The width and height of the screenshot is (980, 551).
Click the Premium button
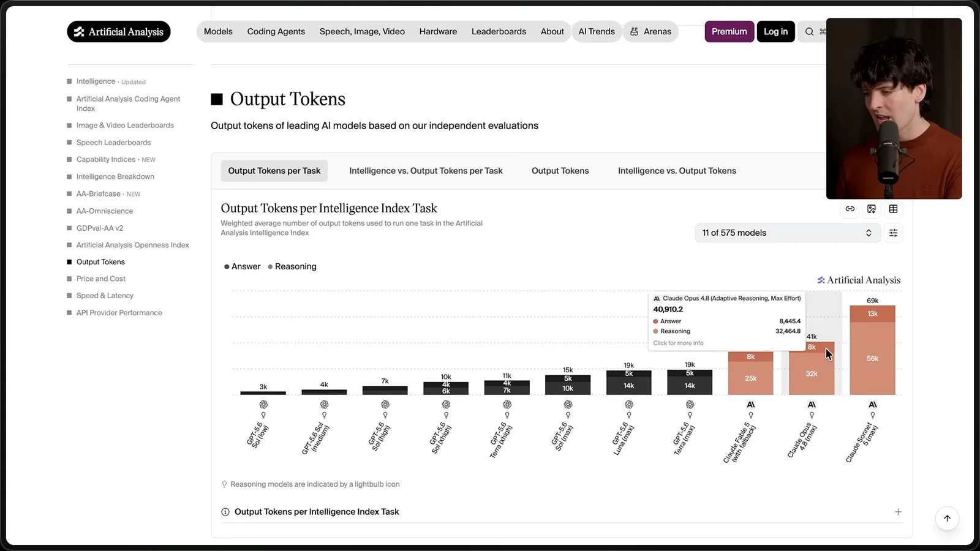[729, 32]
